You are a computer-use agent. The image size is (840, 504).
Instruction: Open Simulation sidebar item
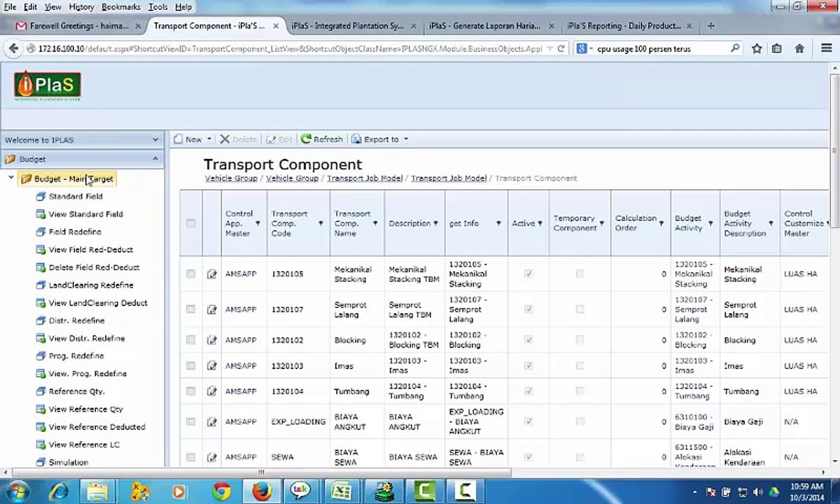(68, 462)
